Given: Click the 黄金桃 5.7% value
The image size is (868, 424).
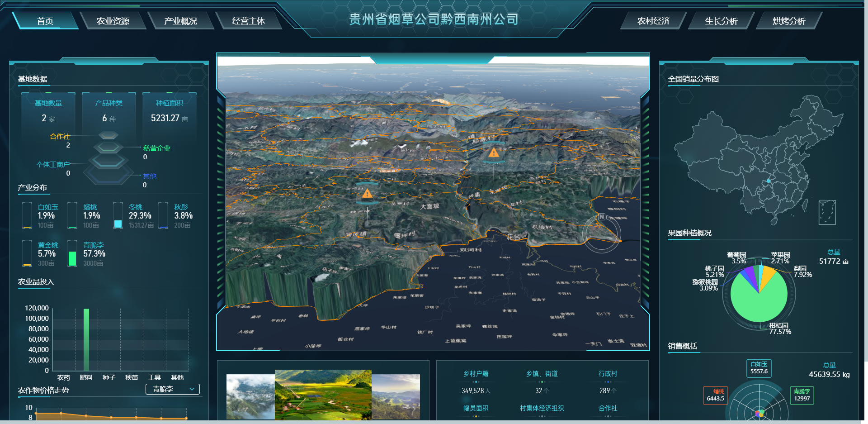Looking at the screenshot, I should pos(47,254).
